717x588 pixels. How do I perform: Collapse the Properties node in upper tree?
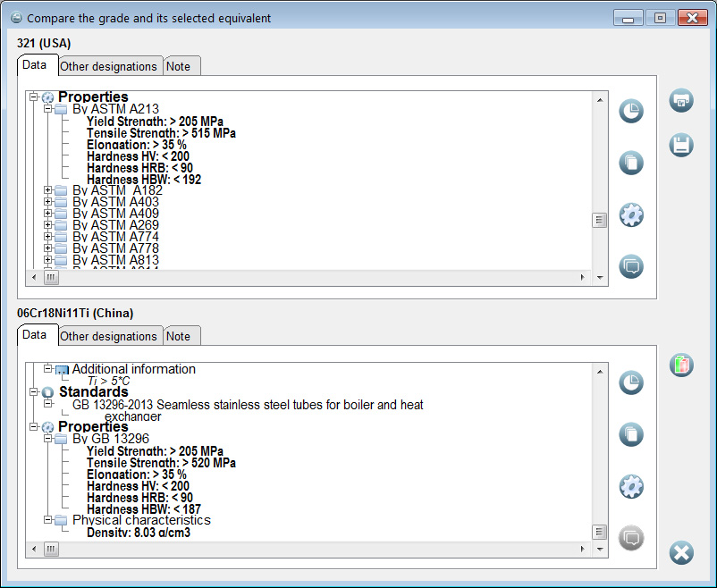tap(33, 97)
